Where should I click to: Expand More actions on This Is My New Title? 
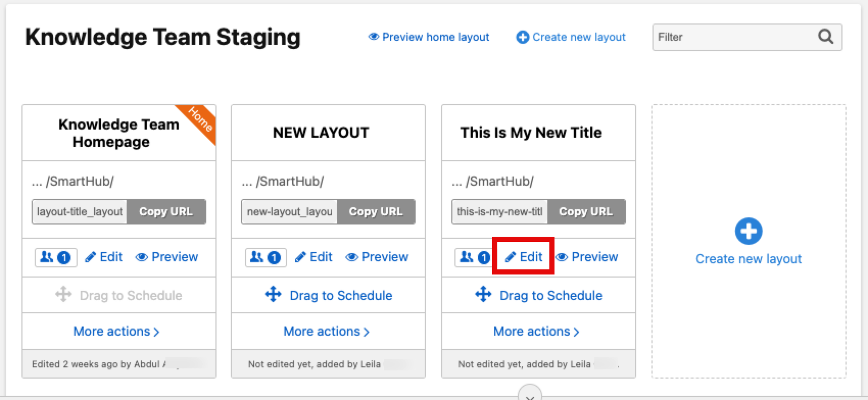[x=536, y=332]
